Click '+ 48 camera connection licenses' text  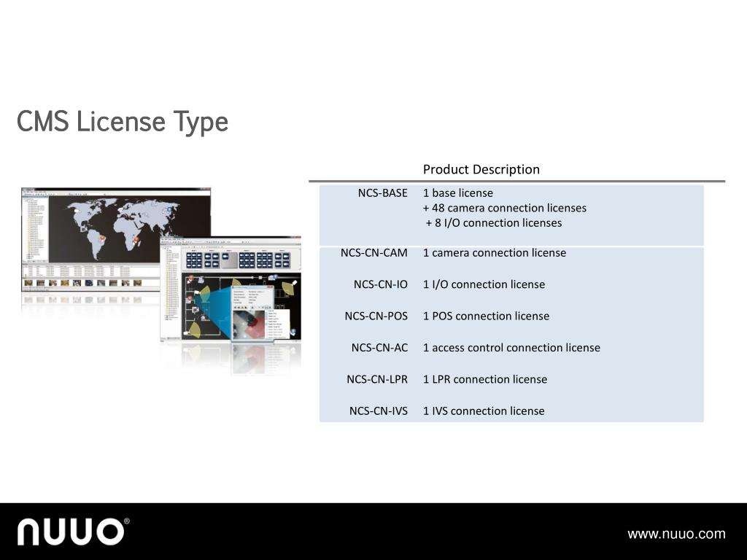point(505,208)
